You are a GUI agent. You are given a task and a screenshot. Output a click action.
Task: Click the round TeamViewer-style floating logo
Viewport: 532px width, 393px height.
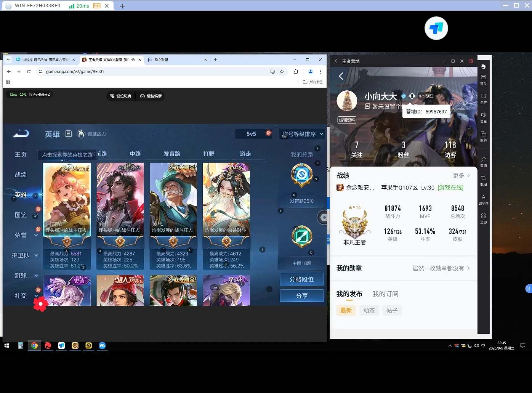[x=436, y=28]
